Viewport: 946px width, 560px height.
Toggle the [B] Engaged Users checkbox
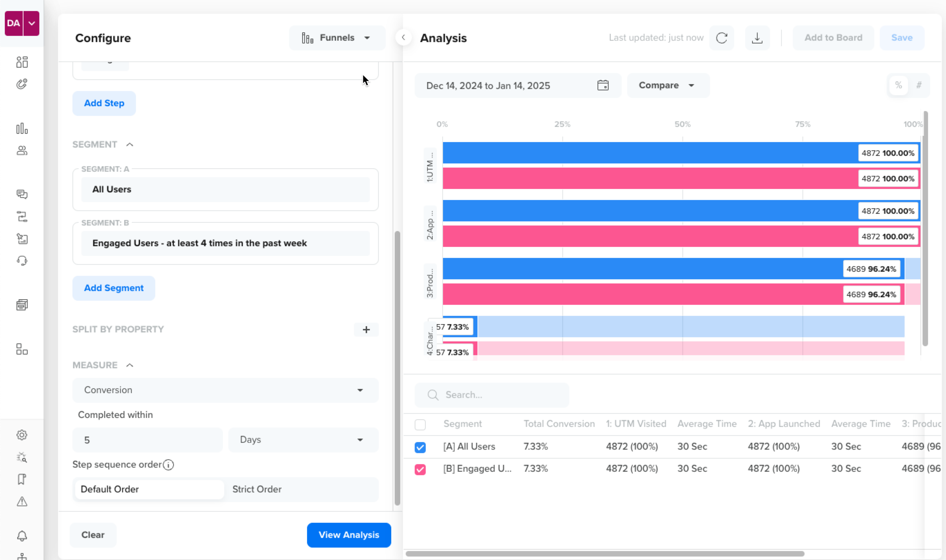(x=420, y=469)
